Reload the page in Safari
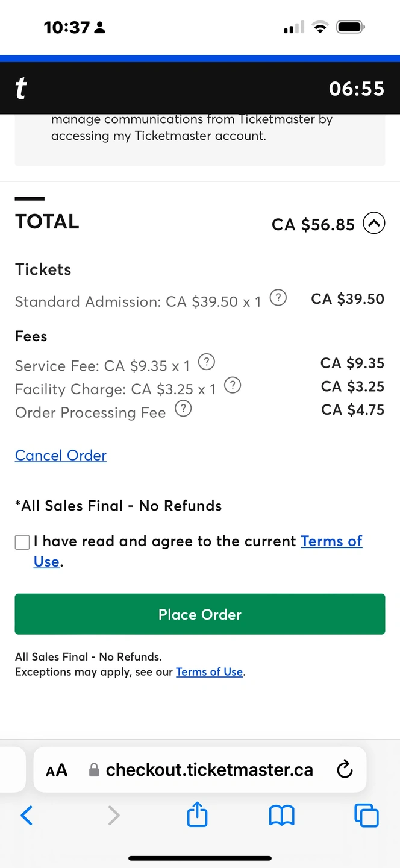The width and height of the screenshot is (400, 868). click(x=345, y=769)
